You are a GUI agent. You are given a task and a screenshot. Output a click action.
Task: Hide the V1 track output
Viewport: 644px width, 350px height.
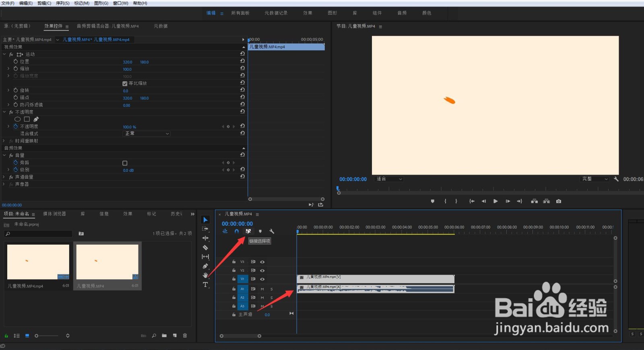262,279
